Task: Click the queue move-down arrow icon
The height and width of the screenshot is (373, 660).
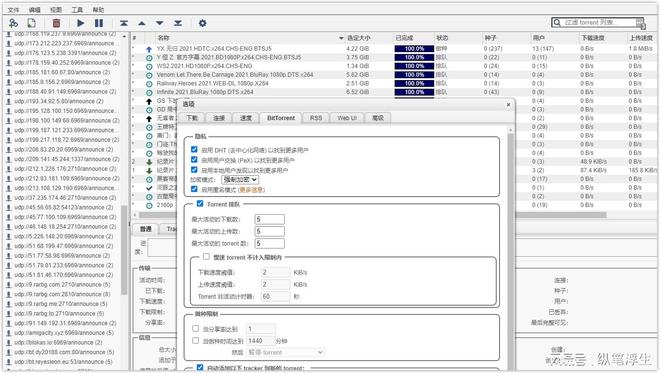Action: pyautogui.click(x=160, y=23)
